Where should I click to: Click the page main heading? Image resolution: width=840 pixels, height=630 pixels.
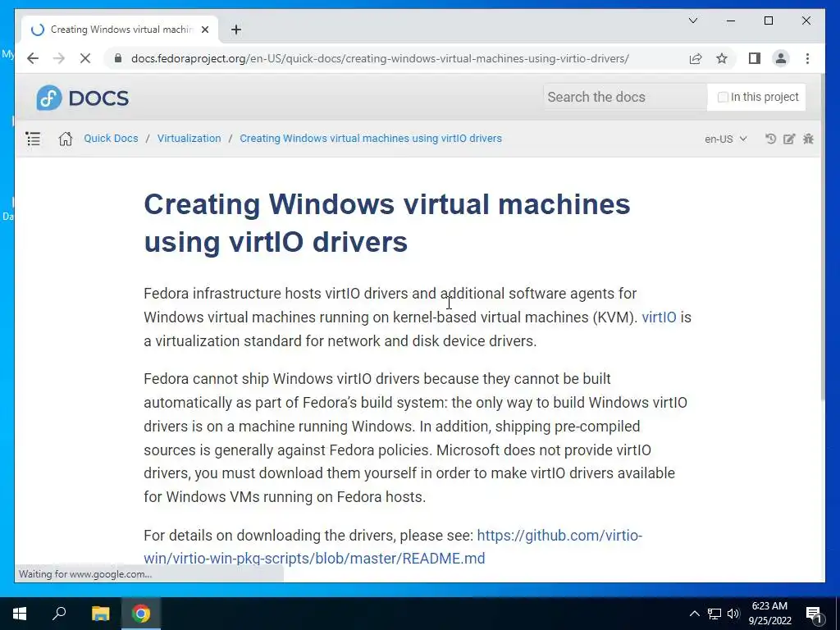click(x=387, y=223)
